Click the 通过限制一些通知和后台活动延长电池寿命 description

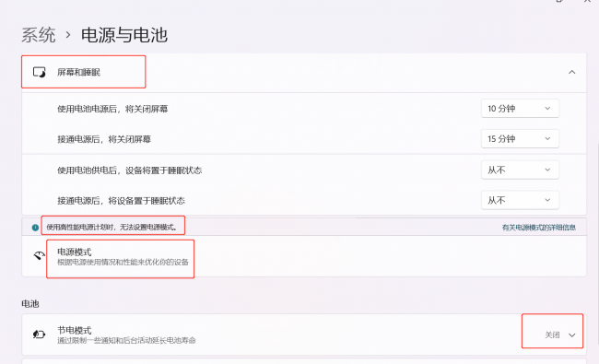(126, 340)
